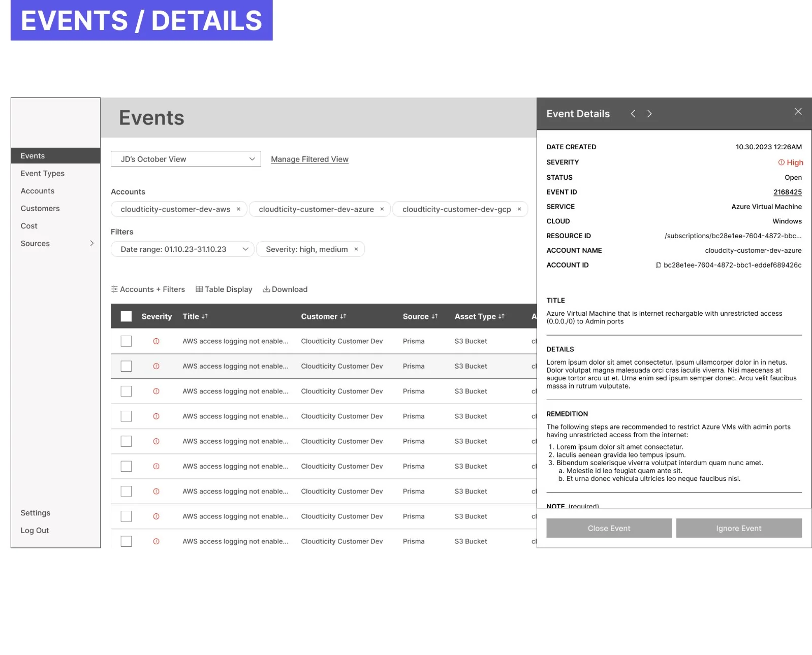Remove cloudticity-customer-dev-aws account chip
The width and height of the screenshot is (812, 655).
click(x=238, y=209)
